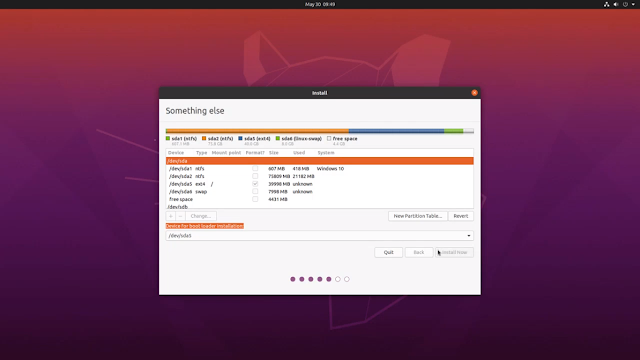Click the Install Now button
The height and width of the screenshot is (360, 640).
click(x=454, y=252)
